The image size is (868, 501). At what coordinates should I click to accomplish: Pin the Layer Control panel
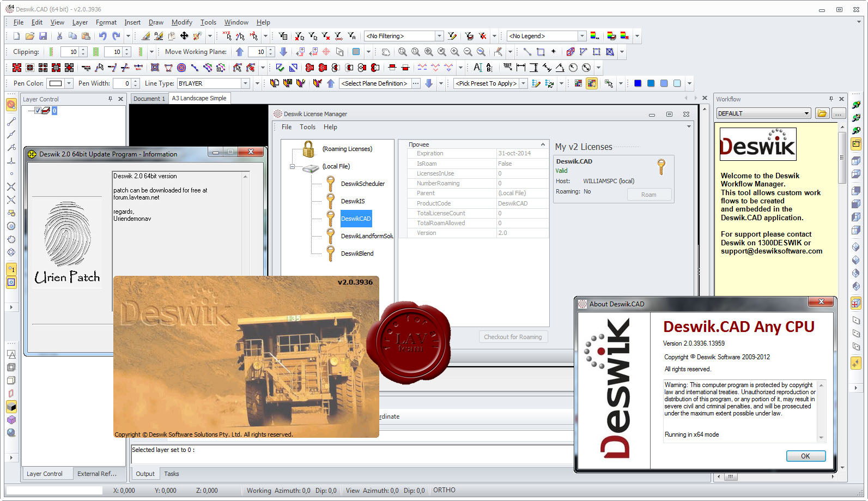pos(110,99)
